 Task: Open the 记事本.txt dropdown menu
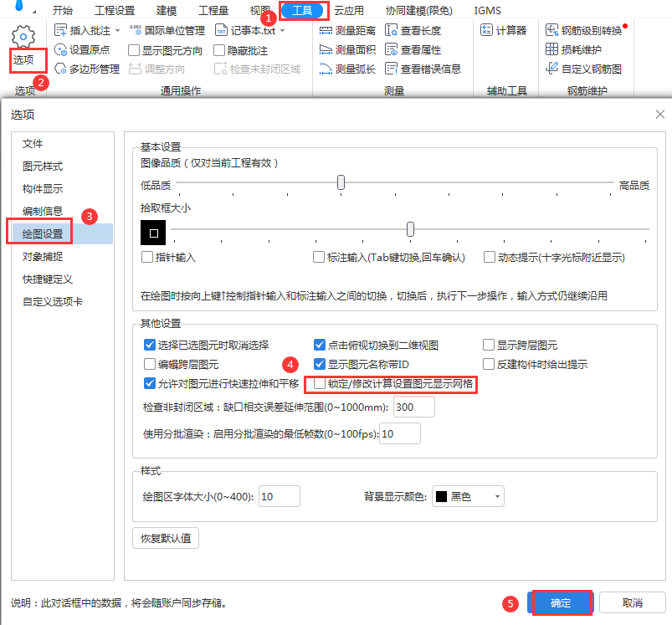pos(285,29)
